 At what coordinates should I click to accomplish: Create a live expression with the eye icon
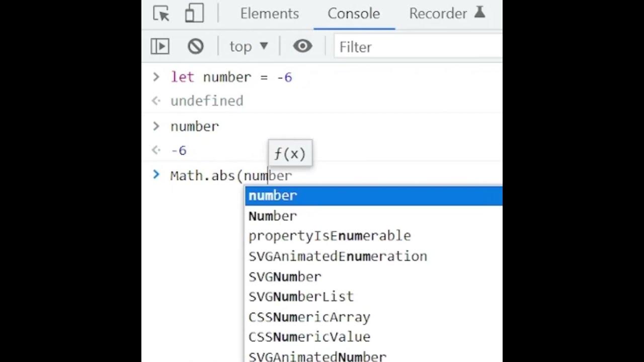pyautogui.click(x=302, y=47)
